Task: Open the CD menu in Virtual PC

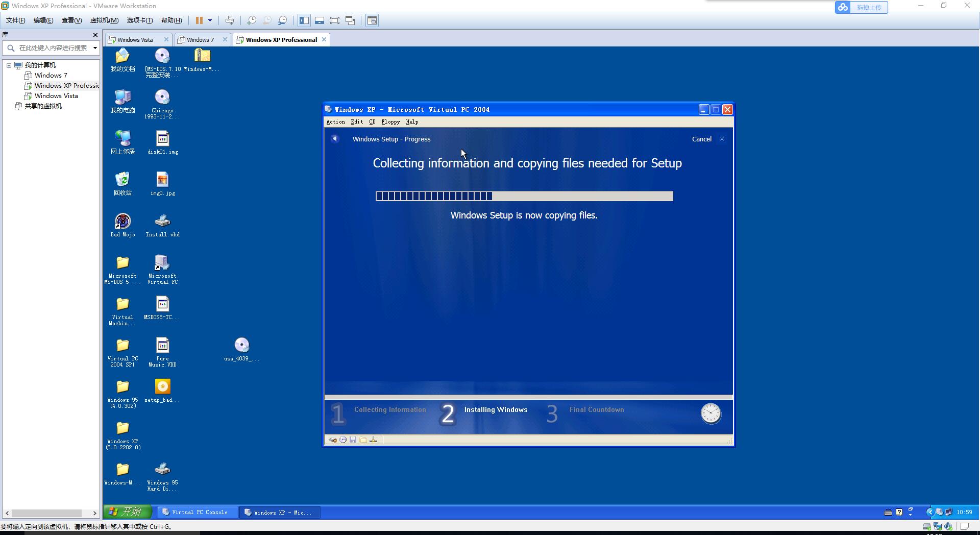Action: (x=372, y=122)
